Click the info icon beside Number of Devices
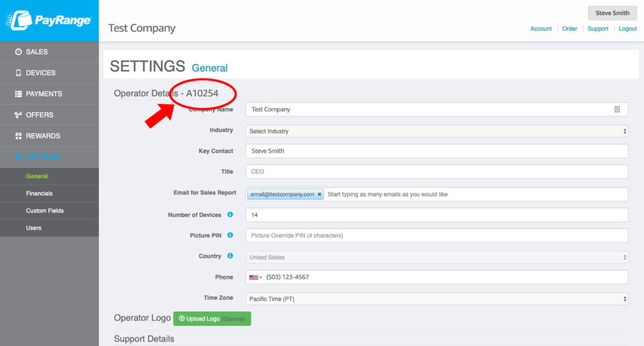This screenshot has width=644, height=346. [x=230, y=215]
